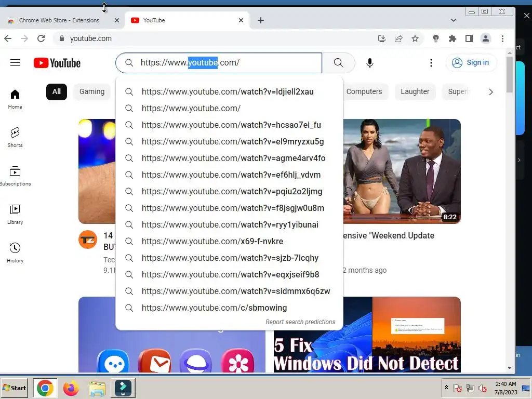532x399 pixels.
Task: Open the Start menu
Action: click(14, 388)
